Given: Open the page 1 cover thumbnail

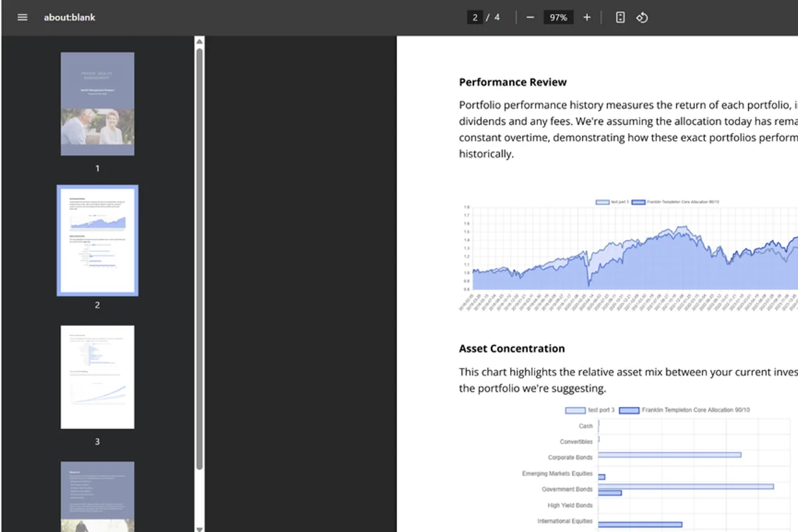Looking at the screenshot, I should (97, 104).
